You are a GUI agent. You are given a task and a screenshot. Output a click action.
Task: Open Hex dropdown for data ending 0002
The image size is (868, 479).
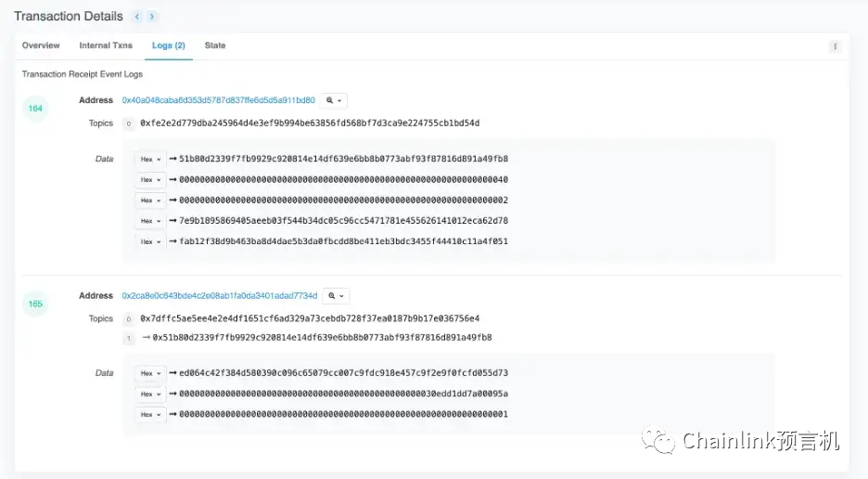pyautogui.click(x=150, y=201)
